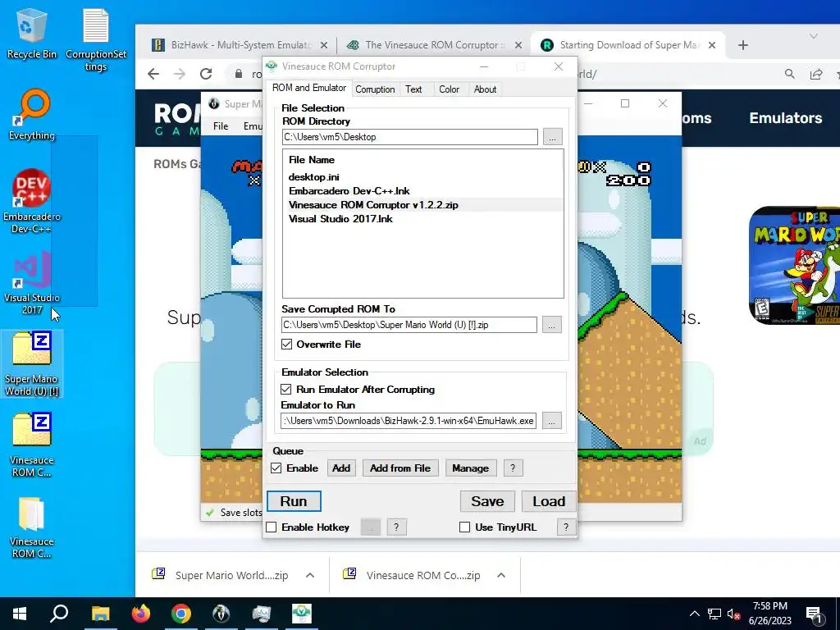Select the Vinesauce ROM C... folder icon

point(32,527)
